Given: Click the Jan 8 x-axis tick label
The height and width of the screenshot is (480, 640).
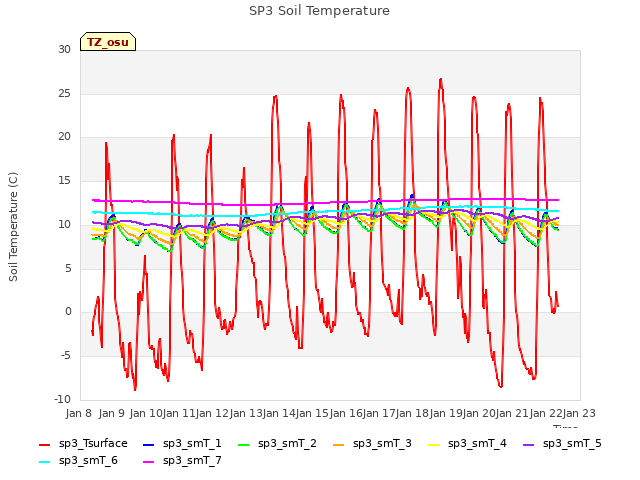Looking at the screenshot, I should click(x=78, y=413).
